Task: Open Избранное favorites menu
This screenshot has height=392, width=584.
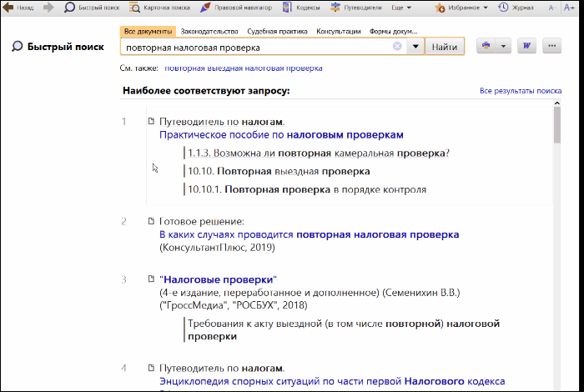Action: click(461, 8)
